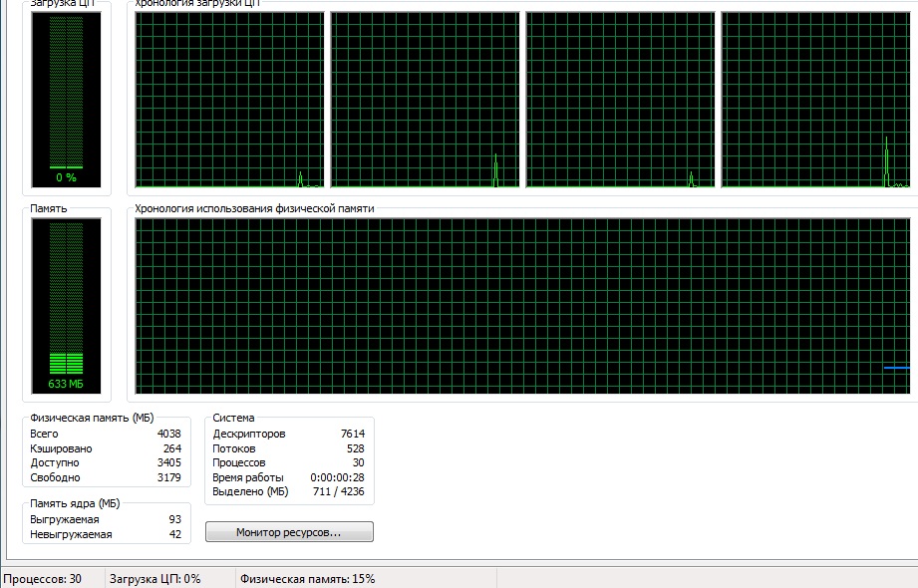This screenshot has width=918, height=588.
Task: Click the blue line in the memory graph
Action: (x=897, y=368)
